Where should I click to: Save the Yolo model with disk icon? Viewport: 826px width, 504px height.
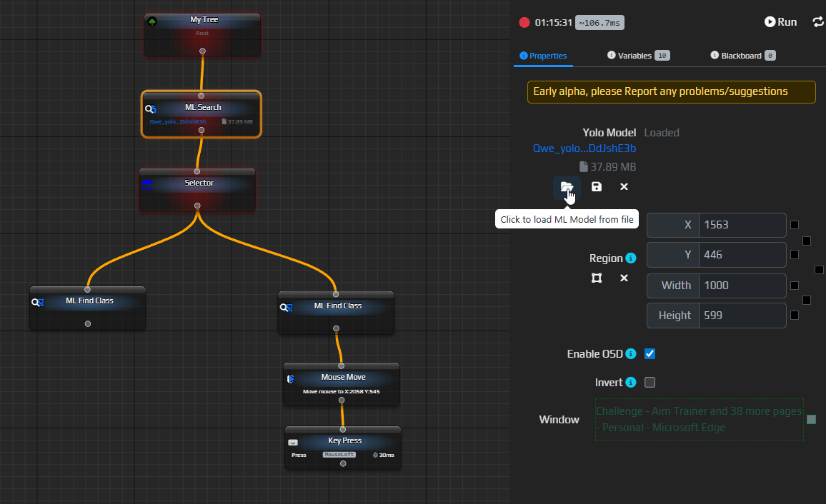(597, 187)
